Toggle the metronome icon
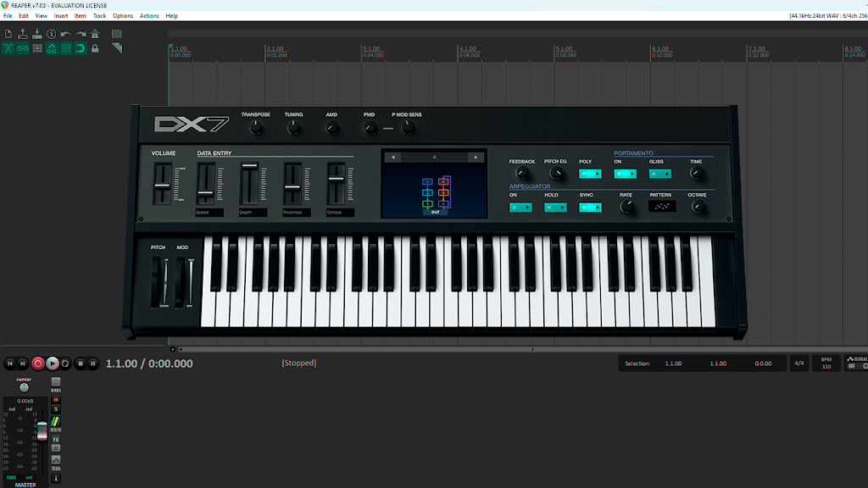The height and width of the screenshot is (488, 868). (x=95, y=34)
